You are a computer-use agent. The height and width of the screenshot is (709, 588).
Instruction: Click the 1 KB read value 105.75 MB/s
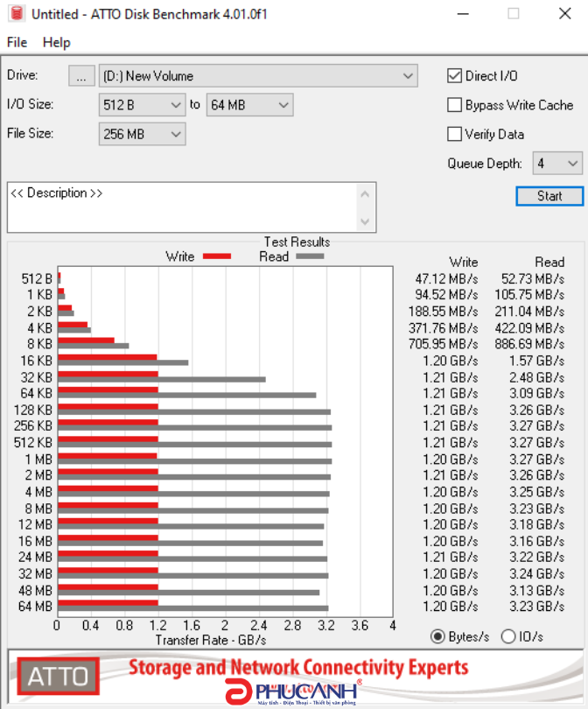pyautogui.click(x=529, y=295)
